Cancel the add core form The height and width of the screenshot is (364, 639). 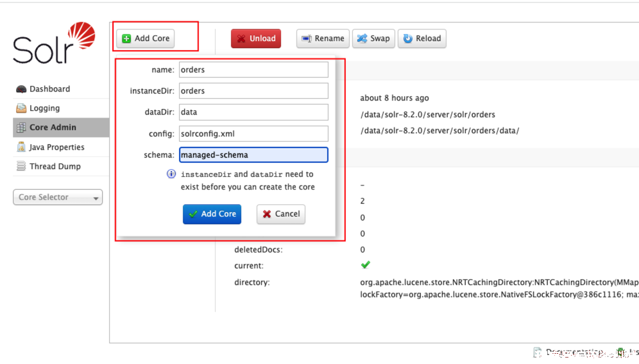point(281,214)
